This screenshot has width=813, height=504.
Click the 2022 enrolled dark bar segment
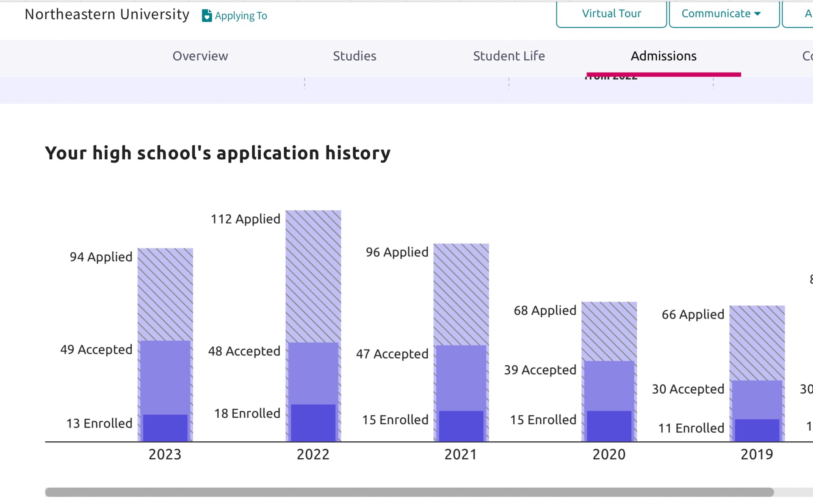click(x=313, y=423)
